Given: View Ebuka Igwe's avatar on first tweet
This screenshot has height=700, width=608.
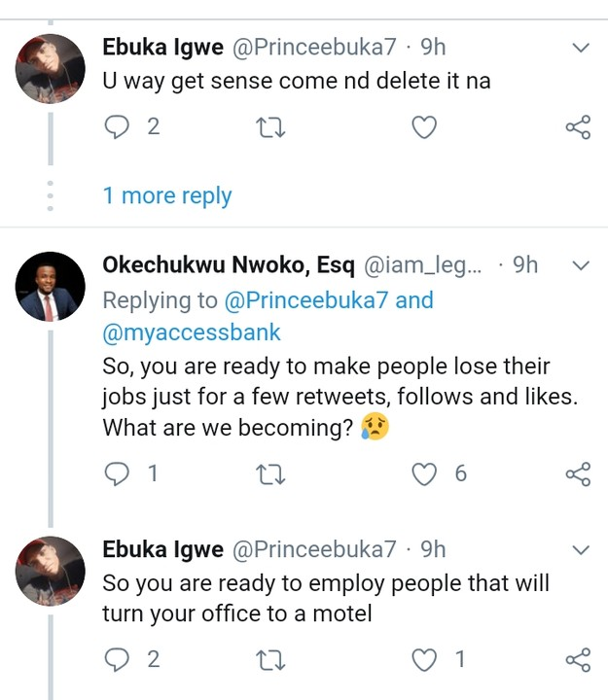Looking at the screenshot, I should click(51, 68).
